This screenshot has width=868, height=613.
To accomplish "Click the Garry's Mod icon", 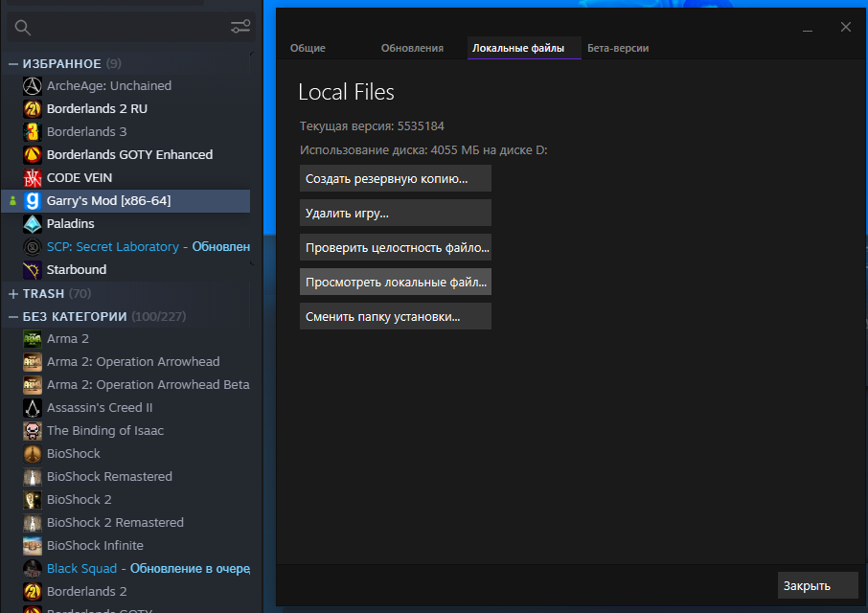I will click(x=33, y=200).
